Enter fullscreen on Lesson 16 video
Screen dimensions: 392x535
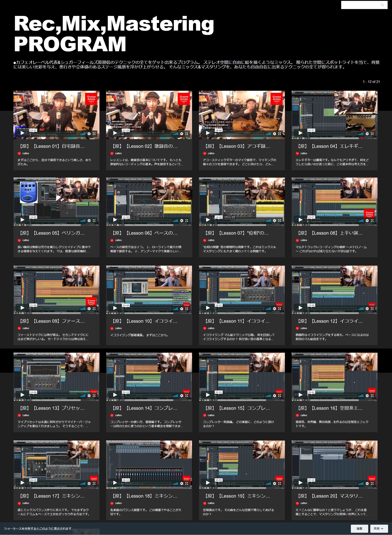372,395
